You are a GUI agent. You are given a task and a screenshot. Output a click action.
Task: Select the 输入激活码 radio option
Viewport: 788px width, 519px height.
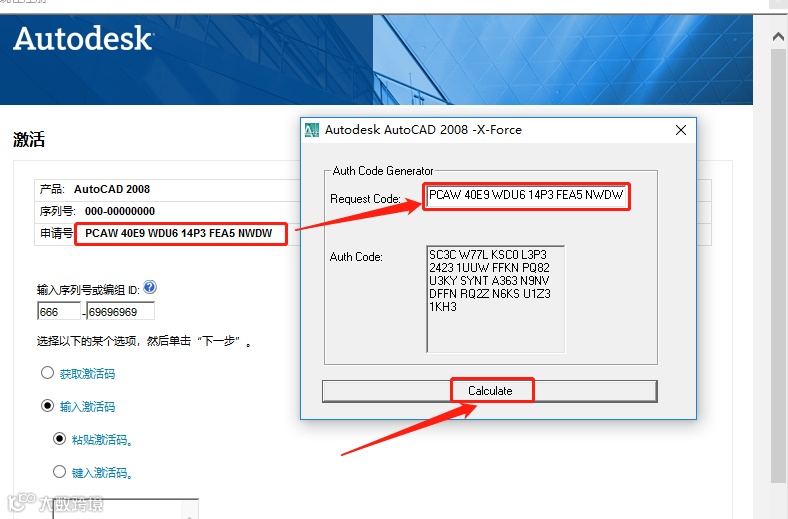(x=47, y=405)
